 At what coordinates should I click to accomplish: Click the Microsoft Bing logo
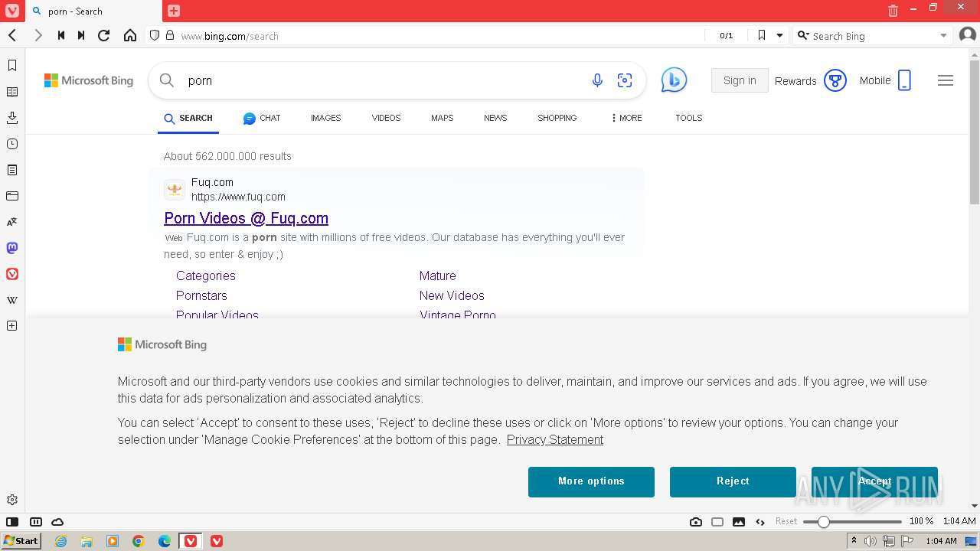point(89,80)
